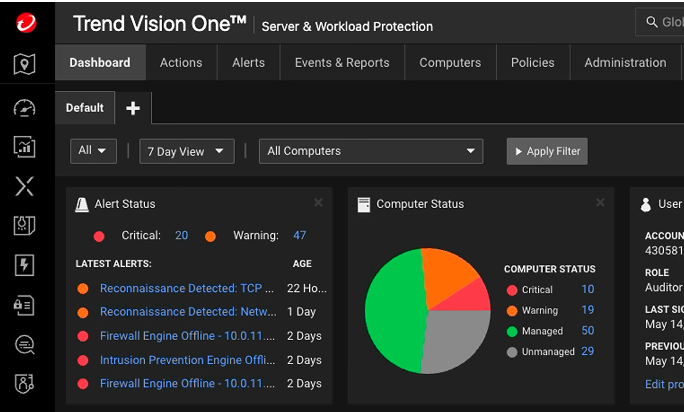The width and height of the screenshot is (684, 412).
Task: Open the lock with list sidebar icon
Action: pos(25,305)
